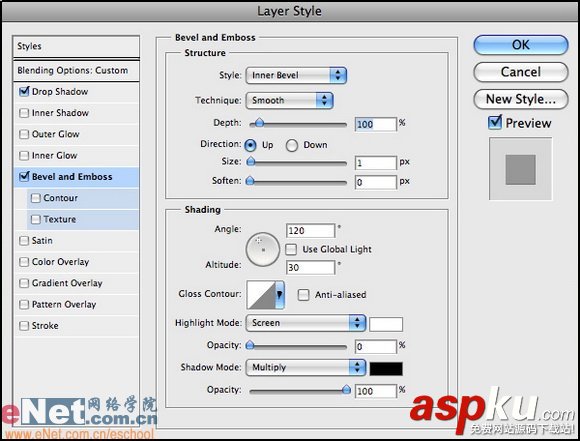Enable the Anti-aliased checkbox

click(303, 295)
